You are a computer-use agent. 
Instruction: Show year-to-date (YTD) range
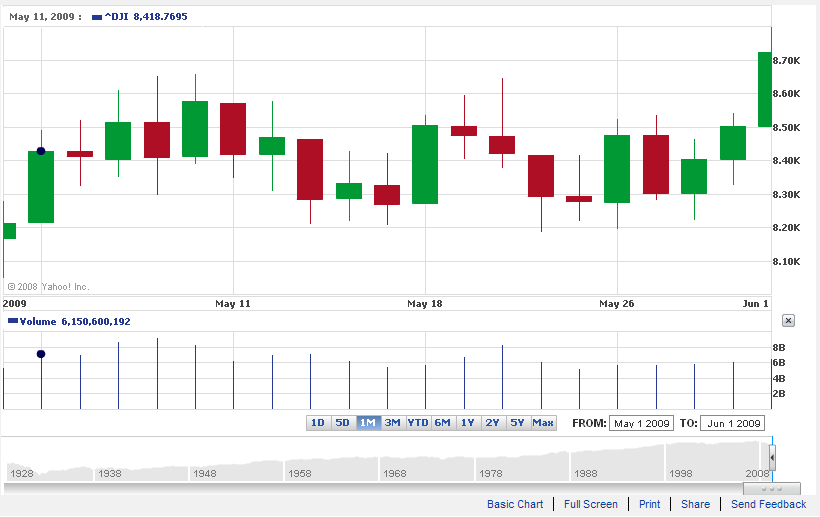(x=418, y=423)
